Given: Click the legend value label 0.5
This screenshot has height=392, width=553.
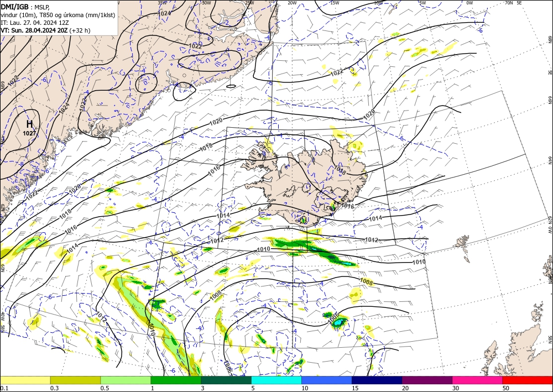Looking at the screenshot, I should click(x=105, y=388).
